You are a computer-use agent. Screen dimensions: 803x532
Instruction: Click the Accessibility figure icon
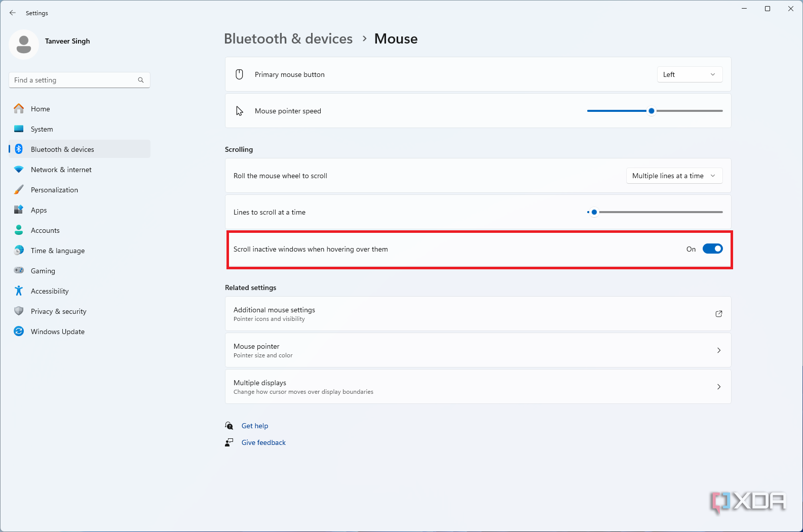(19, 291)
